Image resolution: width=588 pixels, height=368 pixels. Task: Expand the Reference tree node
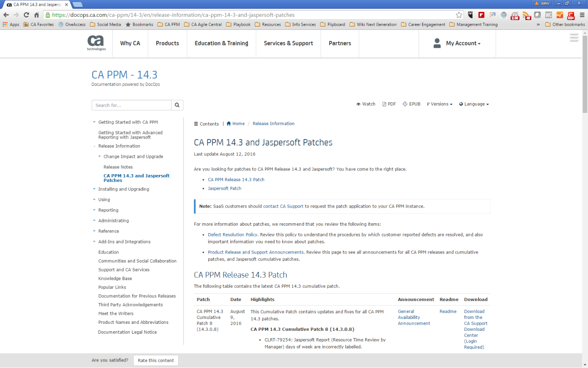pos(94,231)
